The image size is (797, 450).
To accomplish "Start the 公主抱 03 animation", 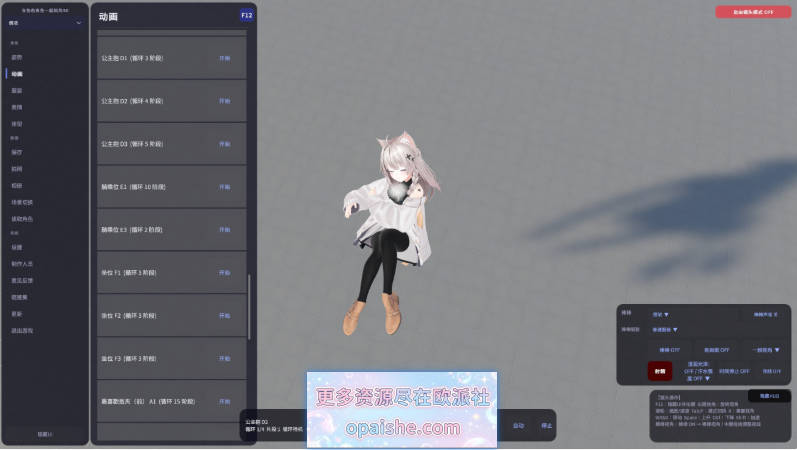I will (x=225, y=144).
